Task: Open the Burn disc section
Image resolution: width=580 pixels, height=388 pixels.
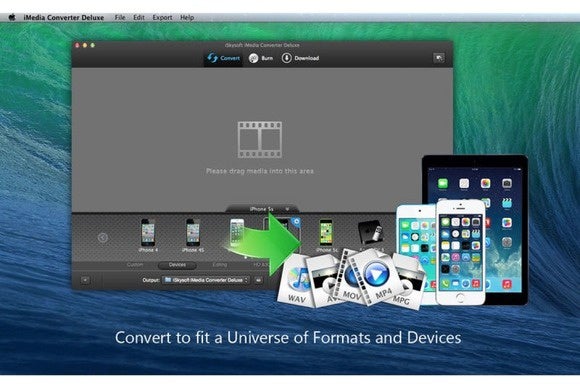Action: pos(261,58)
